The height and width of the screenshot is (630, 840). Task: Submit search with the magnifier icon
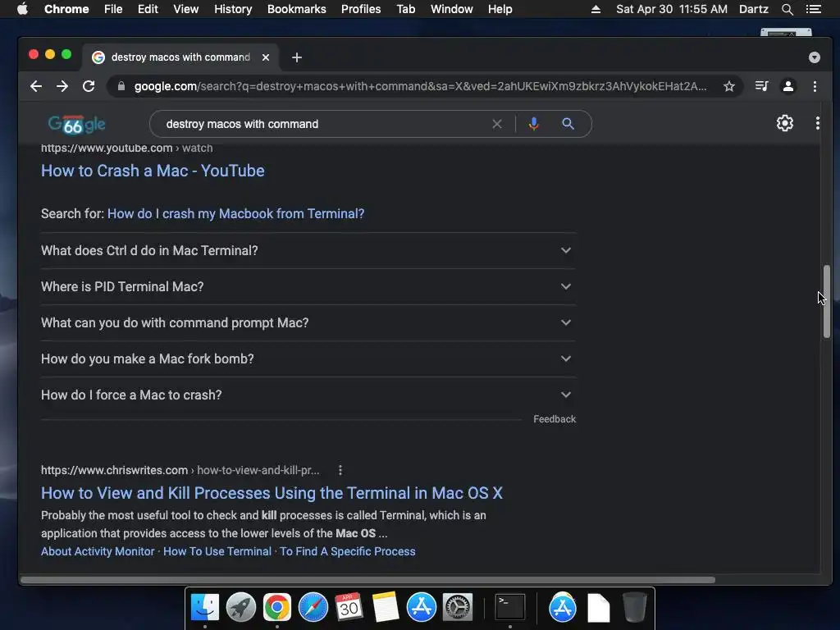tap(568, 124)
